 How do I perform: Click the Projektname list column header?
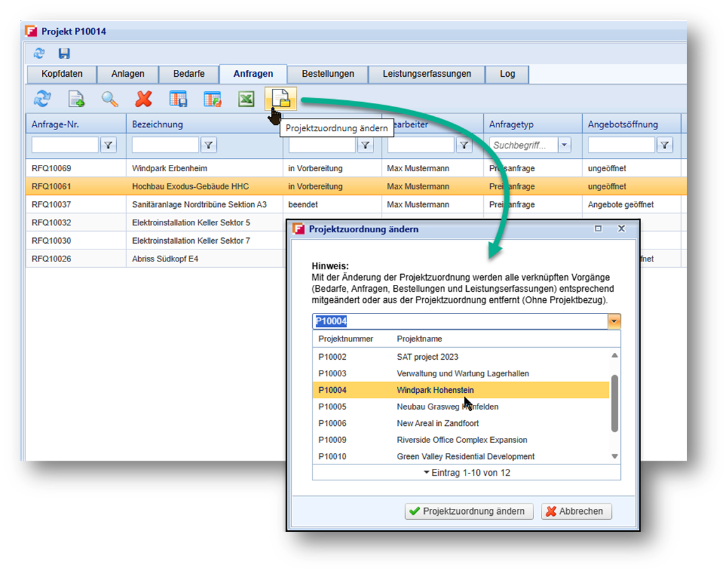pos(419,339)
